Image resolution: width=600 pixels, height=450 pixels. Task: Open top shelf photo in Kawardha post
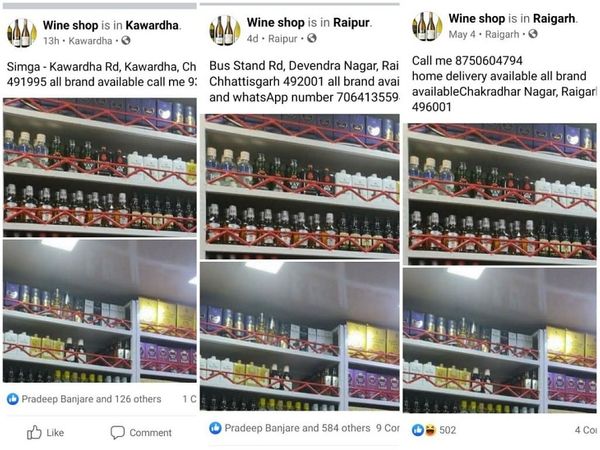tap(100, 167)
